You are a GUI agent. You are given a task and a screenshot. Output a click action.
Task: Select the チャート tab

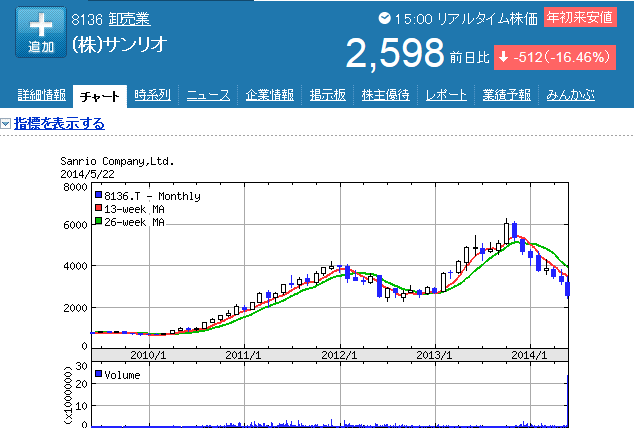pos(100,96)
